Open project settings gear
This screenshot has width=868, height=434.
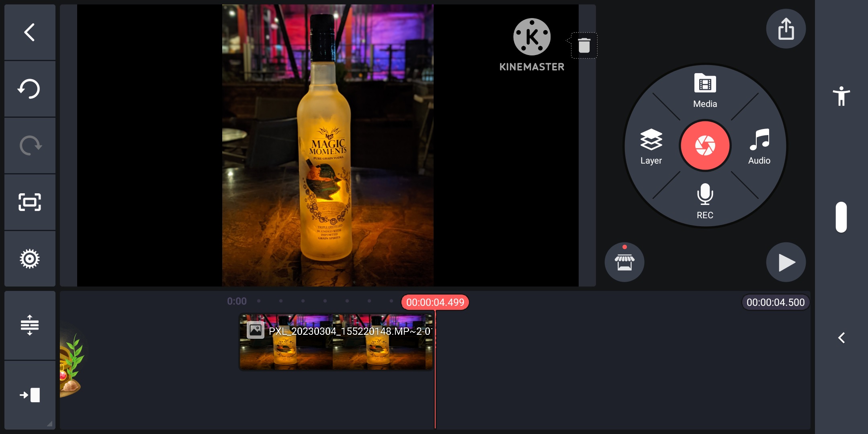tap(30, 259)
